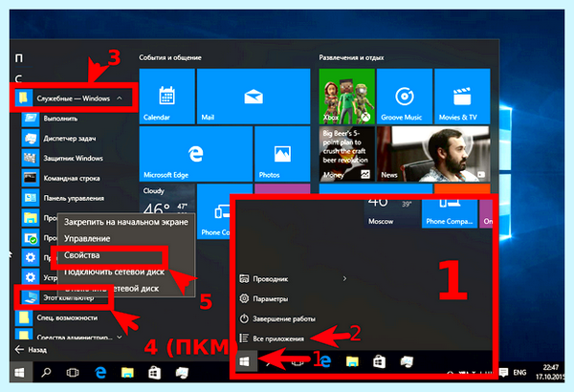
Task: Open Task View on main taskbar
Action: [x=73, y=373]
